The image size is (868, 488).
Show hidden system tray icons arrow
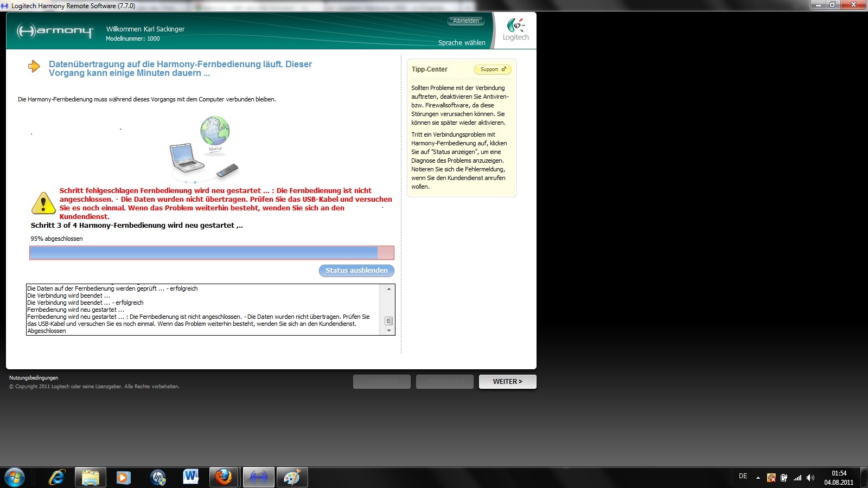tap(758, 478)
